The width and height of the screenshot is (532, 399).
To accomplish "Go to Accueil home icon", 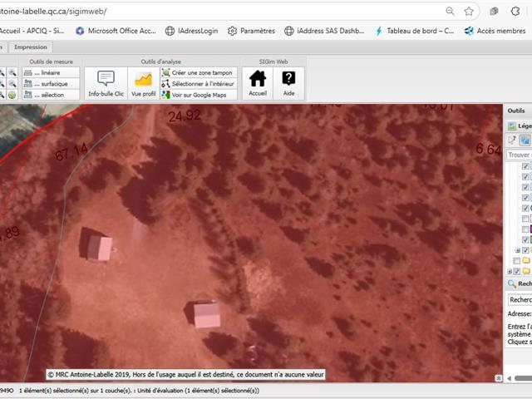I will [258, 83].
